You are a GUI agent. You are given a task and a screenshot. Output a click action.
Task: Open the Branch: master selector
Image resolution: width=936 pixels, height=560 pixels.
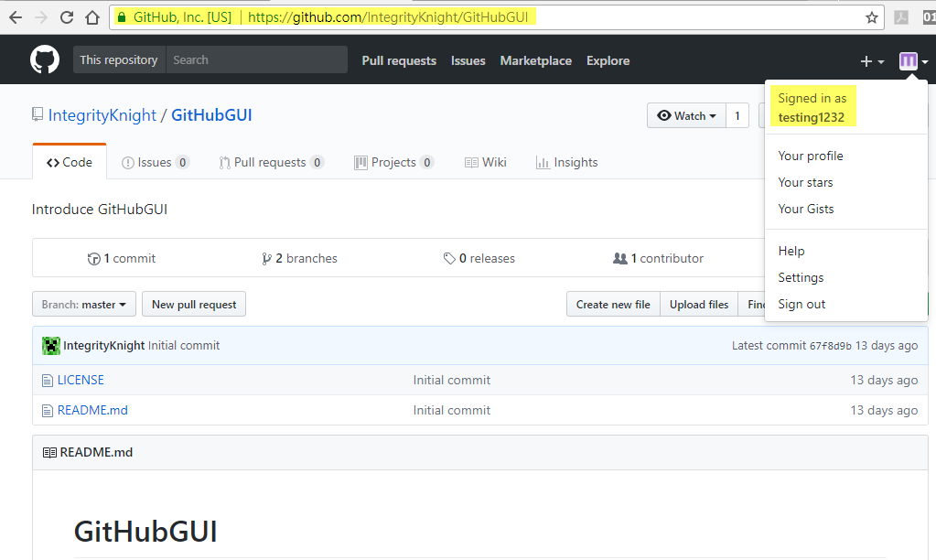(x=84, y=305)
